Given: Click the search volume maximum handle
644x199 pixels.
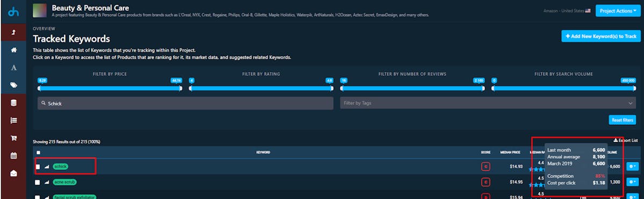Looking at the screenshot, I should click(634, 88).
